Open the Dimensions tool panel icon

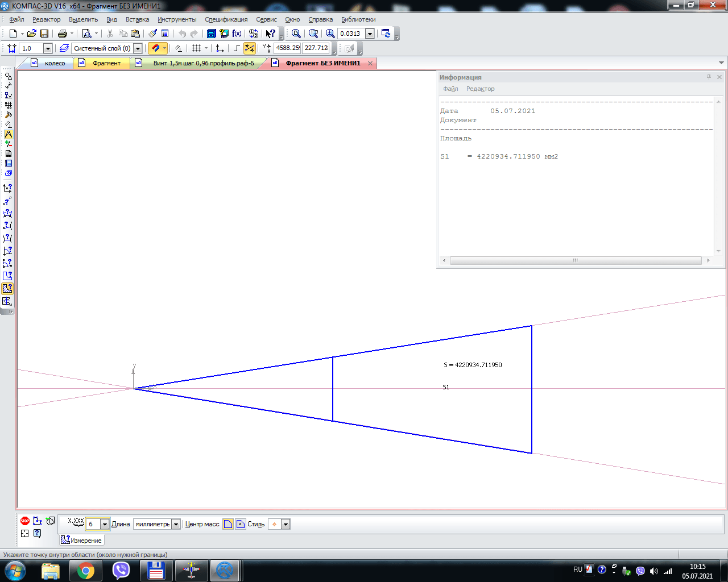[8, 86]
